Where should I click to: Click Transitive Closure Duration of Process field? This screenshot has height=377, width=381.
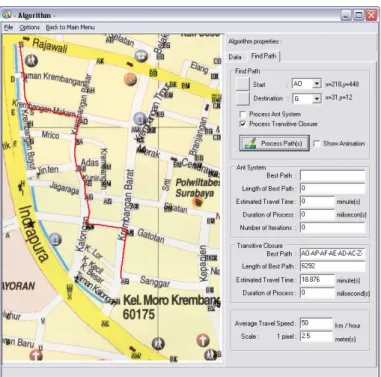[x=317, y=293]
